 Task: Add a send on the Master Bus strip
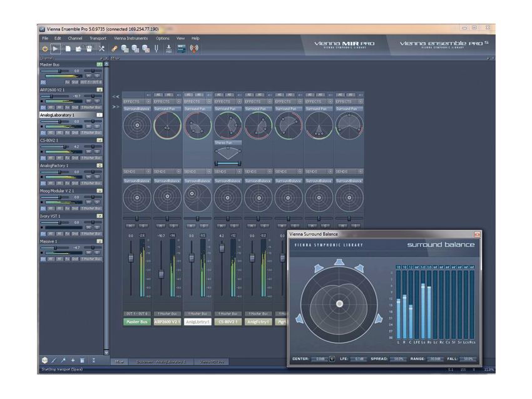tap(148, 171)
